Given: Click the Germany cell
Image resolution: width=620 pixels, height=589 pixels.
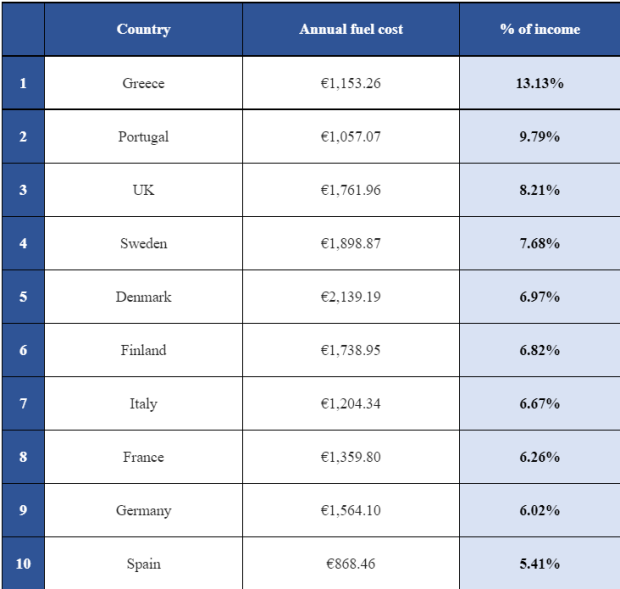Looking at the screenshot, I should point(143,511).
